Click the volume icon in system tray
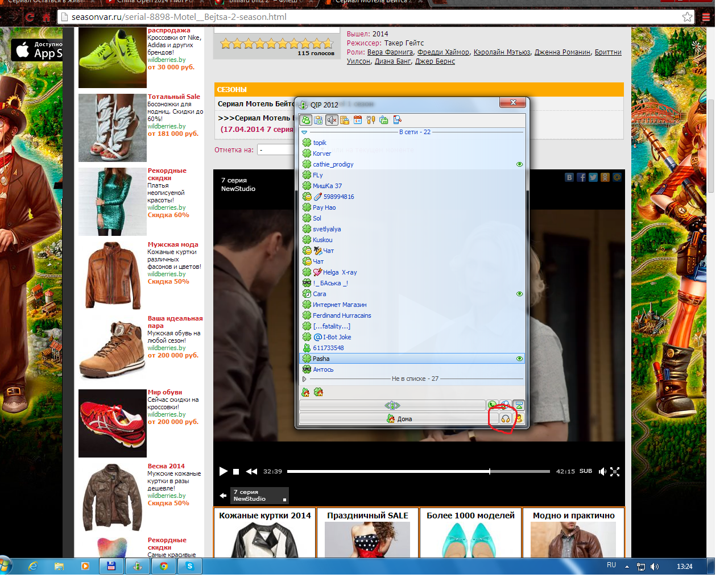728x582 pixels. point(655,566)
